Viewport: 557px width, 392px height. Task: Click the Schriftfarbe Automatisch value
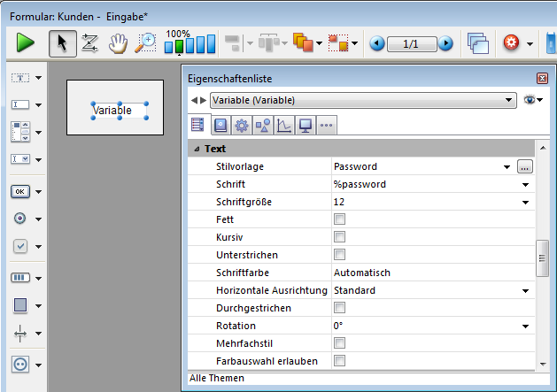tap(361, 273)
